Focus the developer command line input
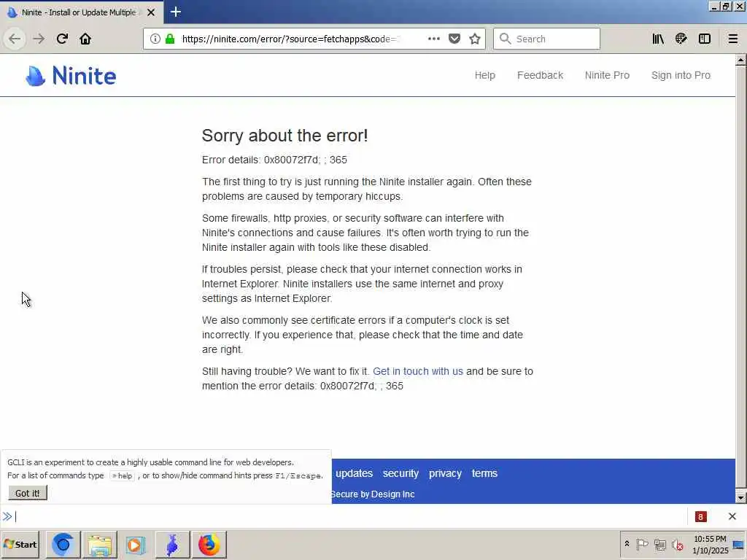Image resolution: width=747 pixels, height=560 pixels. [350, 517]
